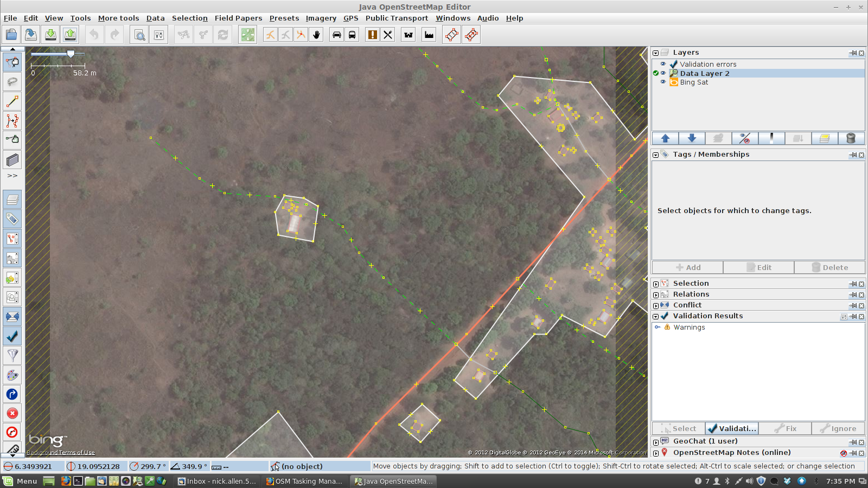Move the selected layer up
Viewport: 868px width, 488px height.
pos(666,138)
